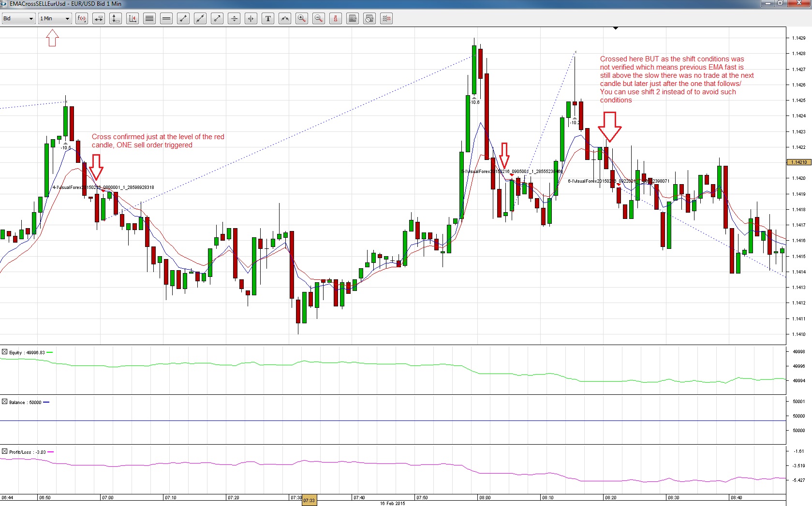Image resolution: width=812 pixels, height=506 pixels.
Task: Click the horizontal scroll arrows icon
Action: 99,18
